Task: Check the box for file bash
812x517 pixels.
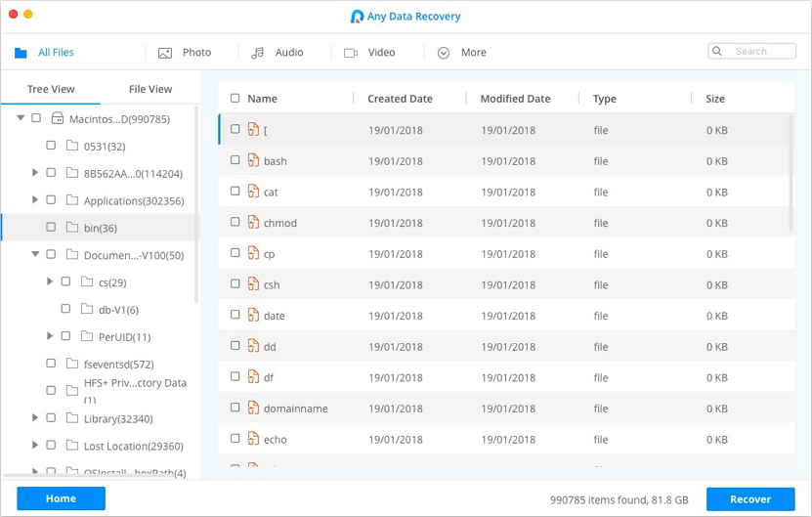Action: coord(235,160)
